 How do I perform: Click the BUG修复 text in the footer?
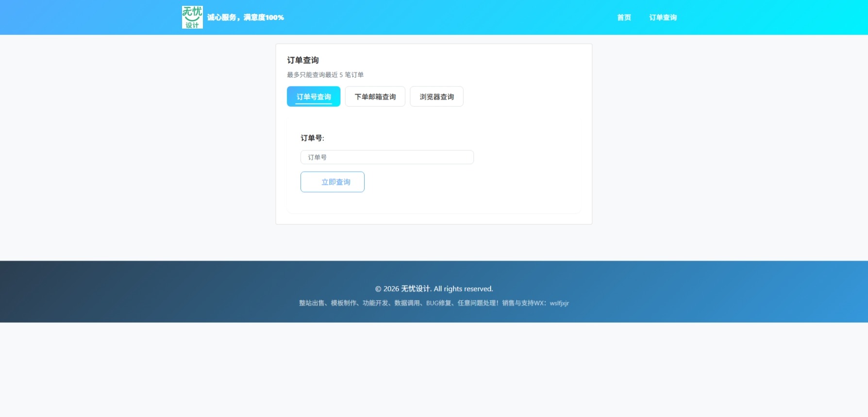438,303
